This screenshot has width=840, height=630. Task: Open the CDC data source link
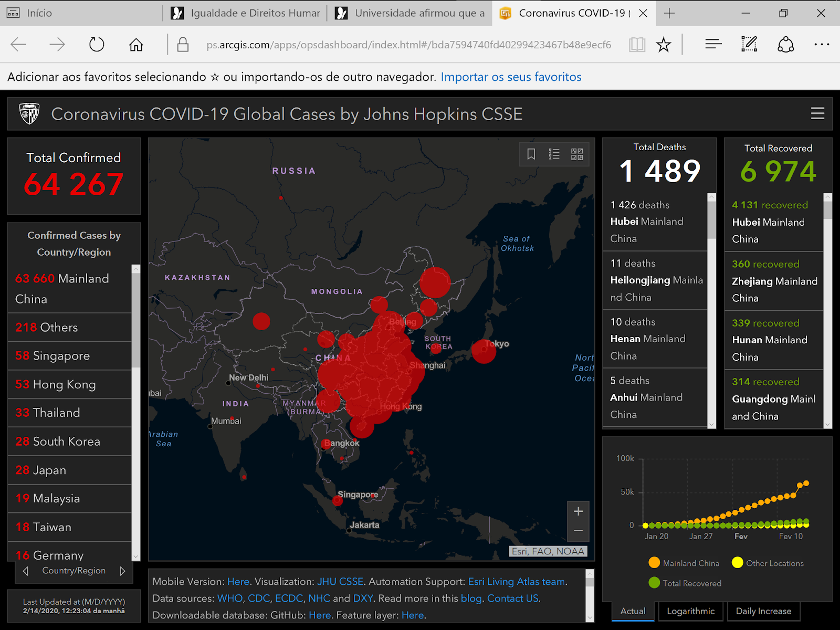(259, 598)
